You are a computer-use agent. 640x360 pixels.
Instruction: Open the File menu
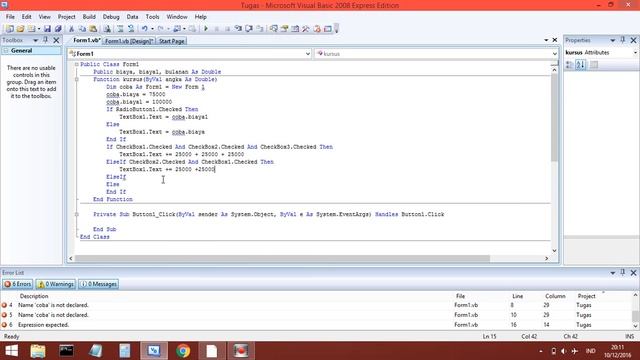point(10,17)
